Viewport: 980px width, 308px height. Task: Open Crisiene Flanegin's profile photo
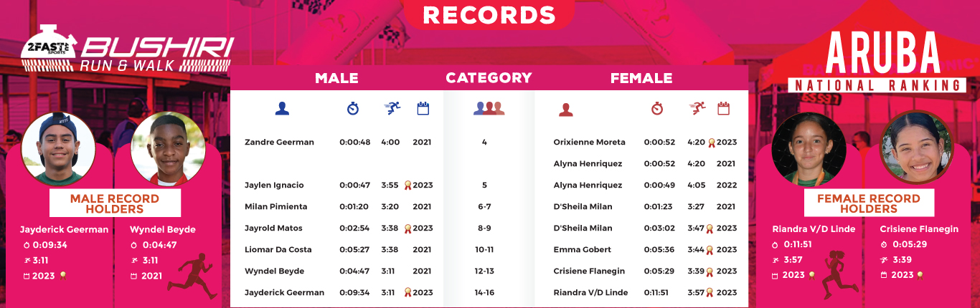916,149
